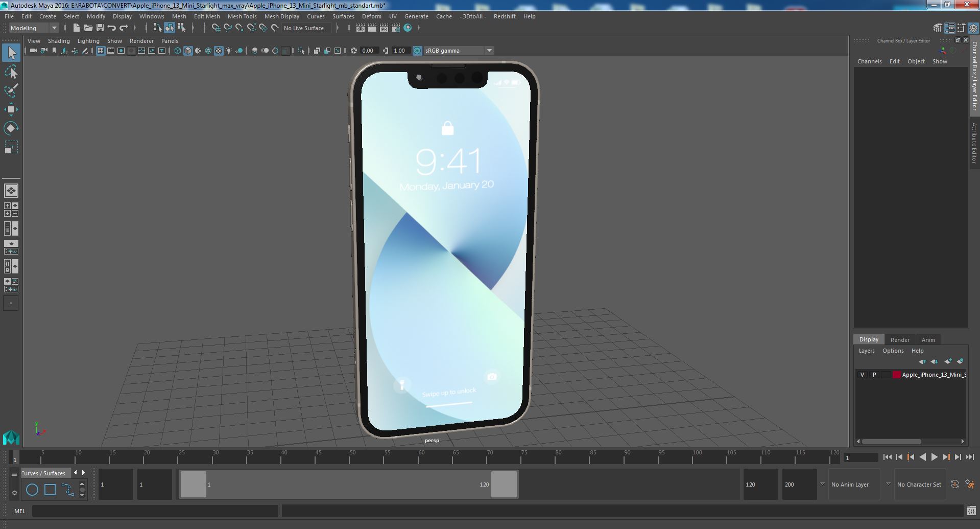Toggle P playback of Apple_iPhone_13_Mini layer

click(874, 375)
